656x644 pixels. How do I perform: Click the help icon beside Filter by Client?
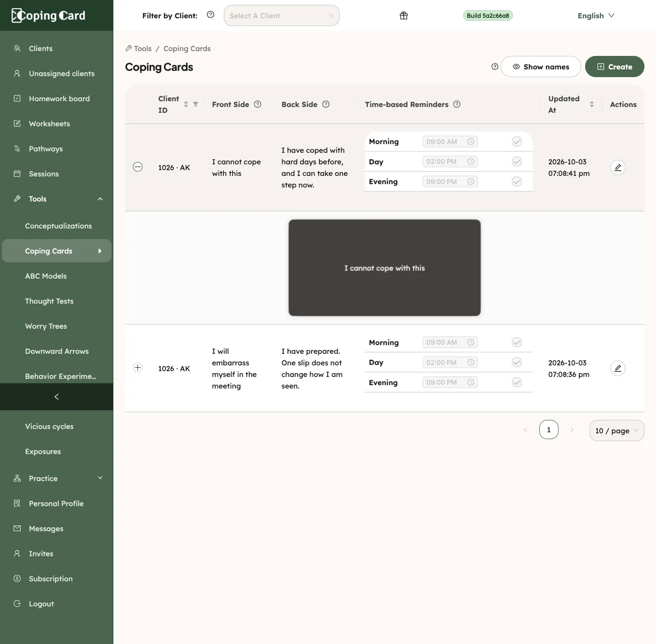click(x=210, y=15)
